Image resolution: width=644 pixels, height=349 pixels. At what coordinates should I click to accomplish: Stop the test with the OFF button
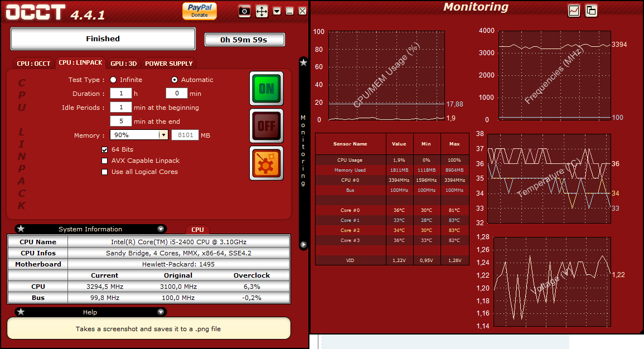pos(267,125)
